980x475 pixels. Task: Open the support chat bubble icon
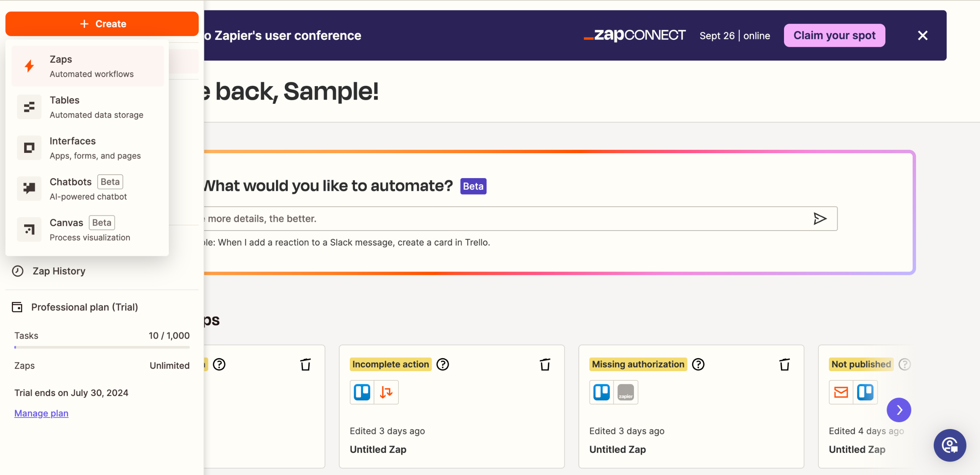point(950,445)
